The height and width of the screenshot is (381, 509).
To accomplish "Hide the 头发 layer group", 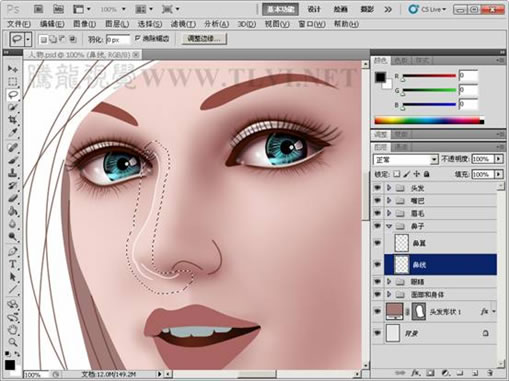I will [377, 188].
